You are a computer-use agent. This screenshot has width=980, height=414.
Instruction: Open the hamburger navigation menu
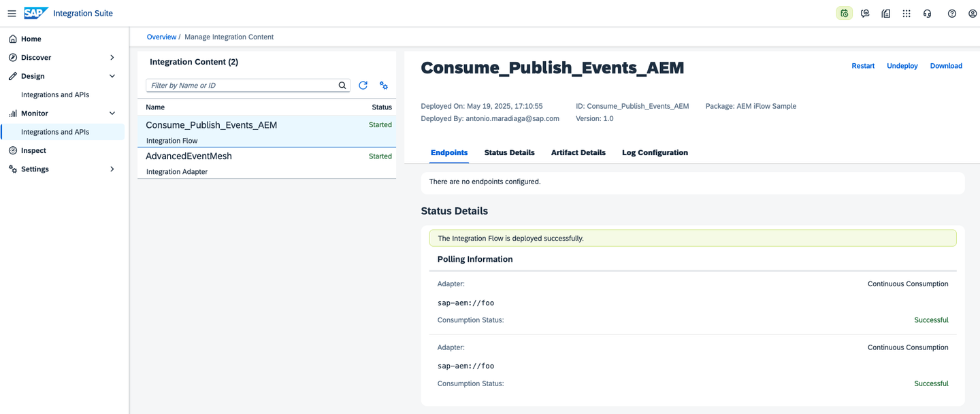[12, 14]
